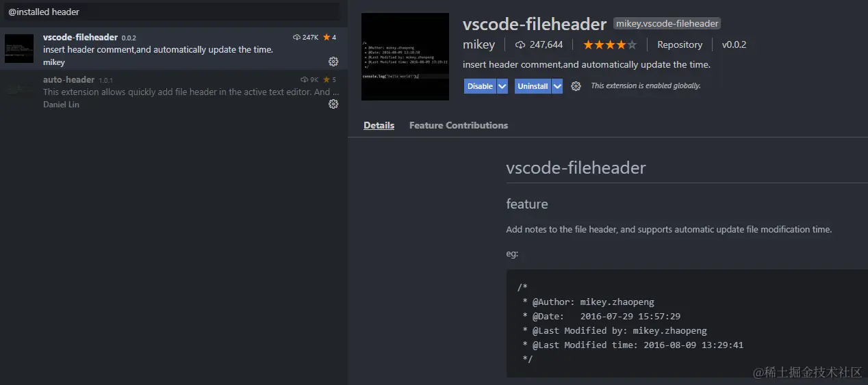
Task: Switch to Feature Contributions tab
Action: (x=459, y=125)
